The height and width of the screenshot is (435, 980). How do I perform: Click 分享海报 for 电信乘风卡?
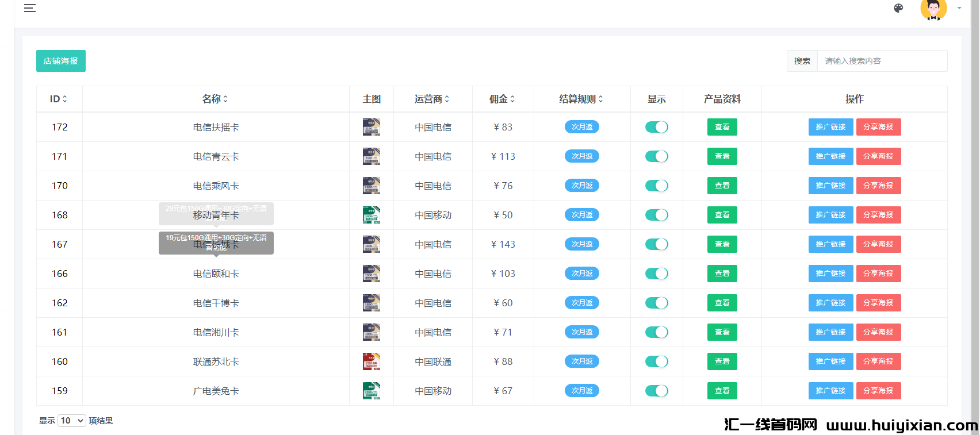[878, 186]
